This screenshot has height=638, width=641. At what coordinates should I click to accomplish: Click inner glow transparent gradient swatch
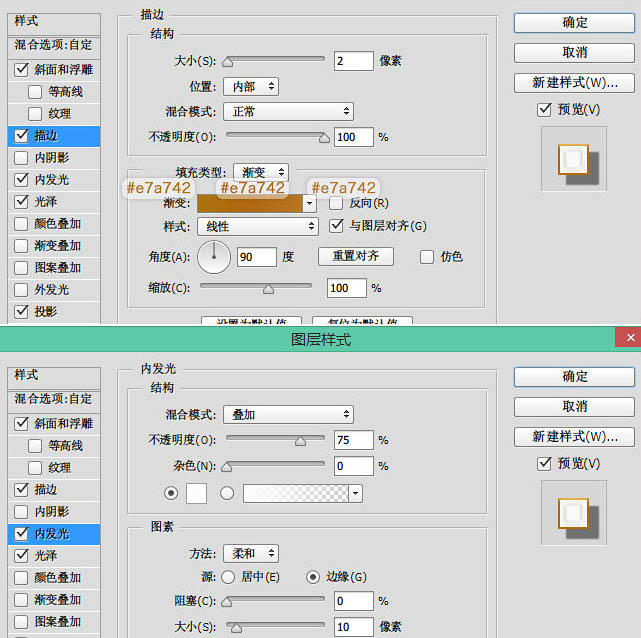tap(296, 493)
